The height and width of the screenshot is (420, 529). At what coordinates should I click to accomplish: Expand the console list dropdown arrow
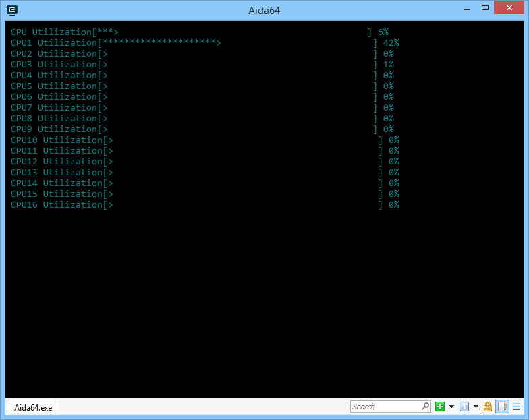coord(476,407)
